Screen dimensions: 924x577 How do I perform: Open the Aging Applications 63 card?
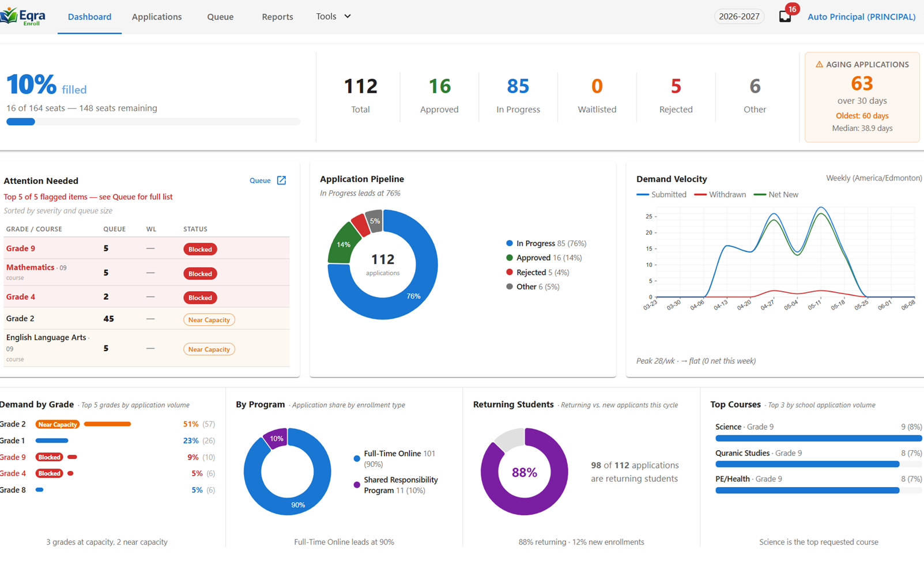(862, 97)
